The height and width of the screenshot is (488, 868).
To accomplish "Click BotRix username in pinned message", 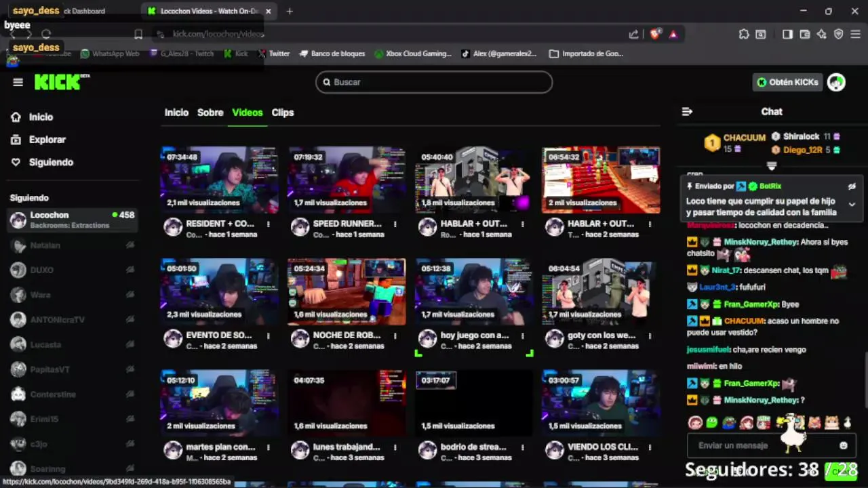I will pos(770,186).
